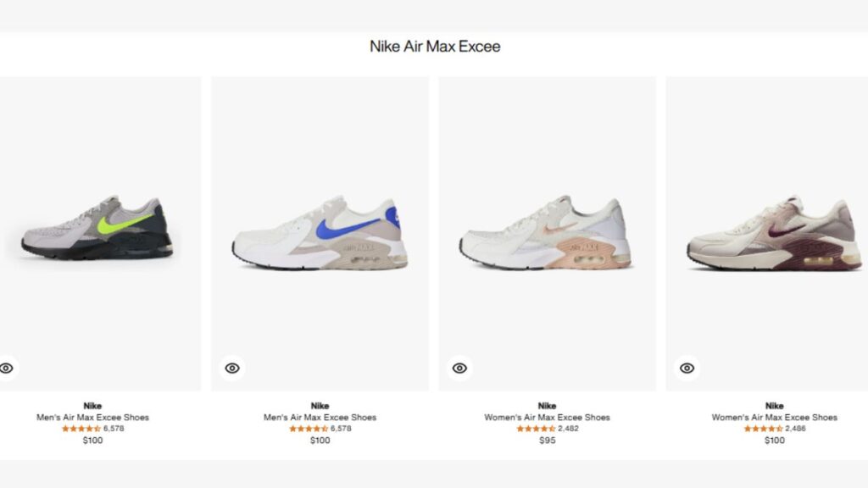This screenshot has width=868, height=488.
Task: Open the Women's Air Max Excee link with 2,486 reviews
Action: pos(774,417)
